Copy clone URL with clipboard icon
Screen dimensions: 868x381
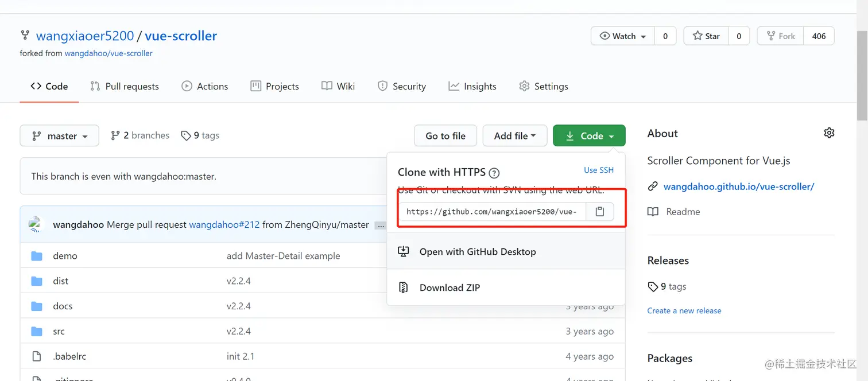[x=600, y=212]
